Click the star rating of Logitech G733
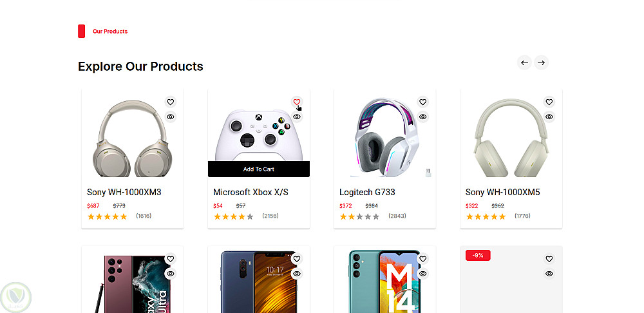Image resolution: width=644 pixels, height=313 pixels. pyautogui.click(x=359, y=216)
